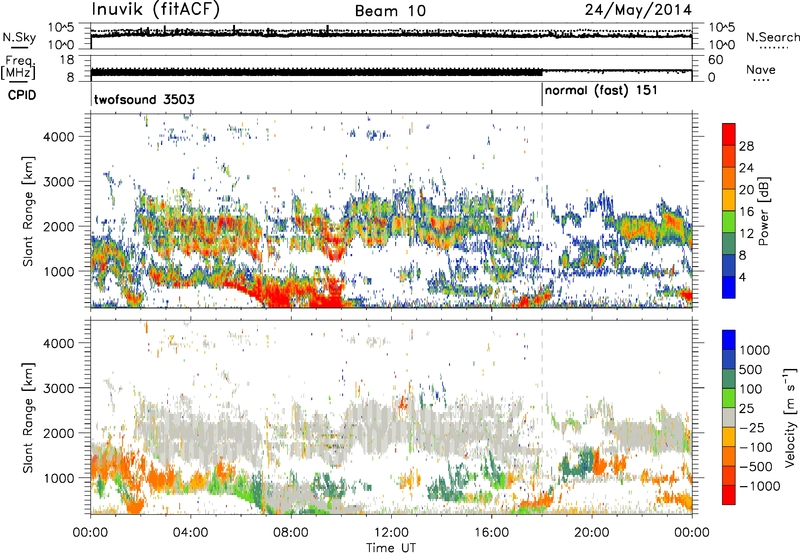Click the 'Slant Range [km]' label of power panel
This screenshot has height=554, width=800.
[x=28, y=212]
